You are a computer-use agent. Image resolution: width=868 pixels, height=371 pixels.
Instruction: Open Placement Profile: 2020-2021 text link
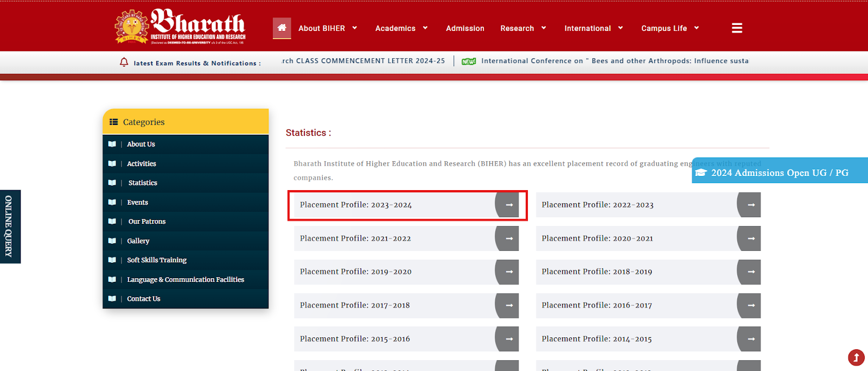(x=597, y=238)
